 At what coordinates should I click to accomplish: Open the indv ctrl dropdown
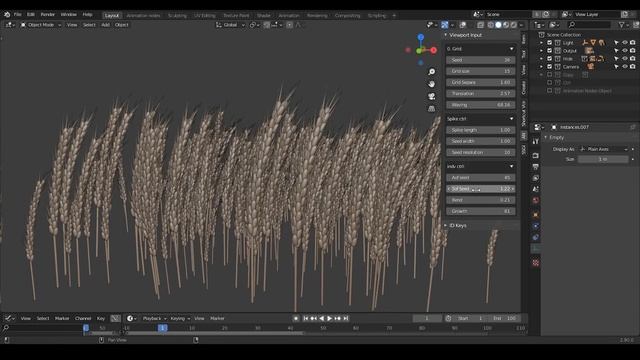[x=480, y=166]
